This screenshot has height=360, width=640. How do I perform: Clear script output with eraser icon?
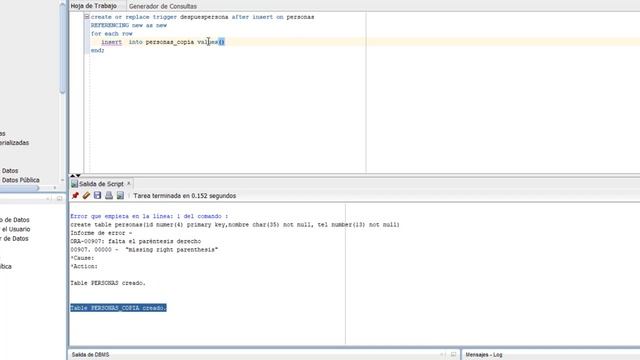(86, 196)
